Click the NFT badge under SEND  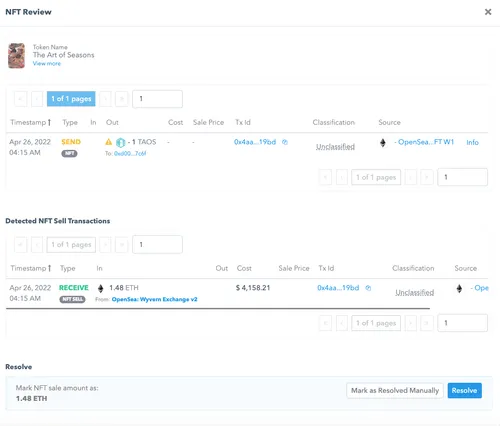tap(69, 153)
